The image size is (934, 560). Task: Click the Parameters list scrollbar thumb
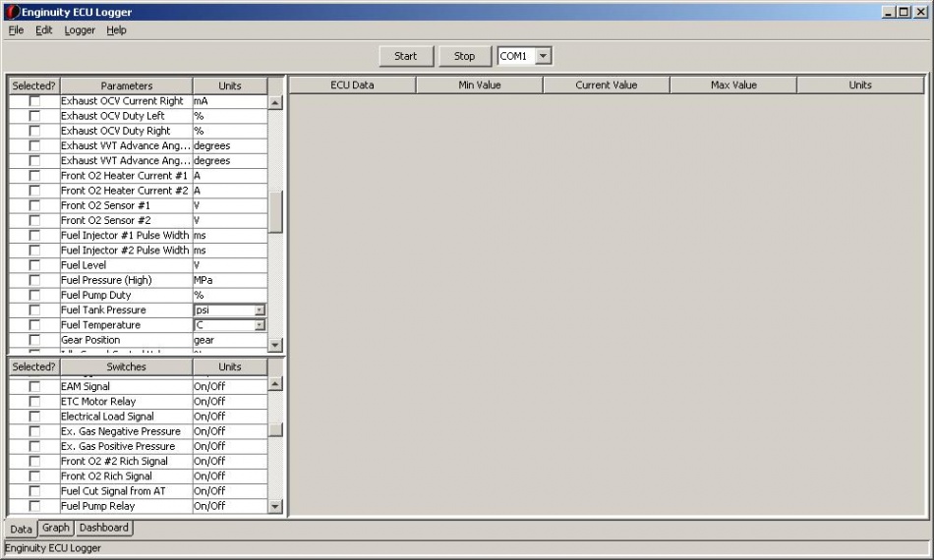tap(275, 212)
